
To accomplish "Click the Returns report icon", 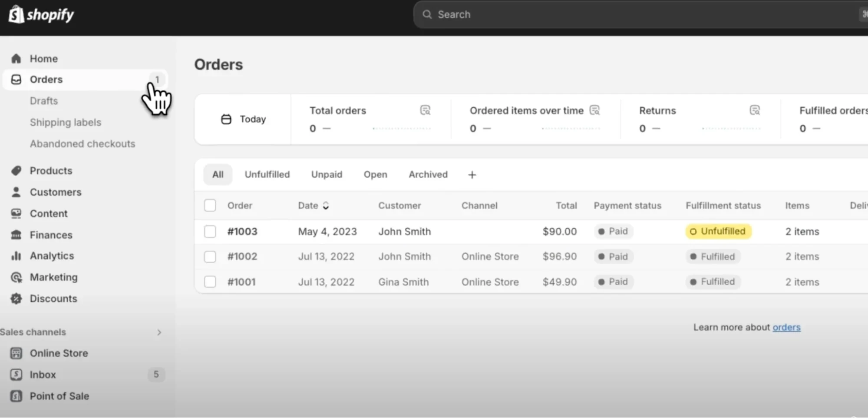I will [x=755, y=110].
